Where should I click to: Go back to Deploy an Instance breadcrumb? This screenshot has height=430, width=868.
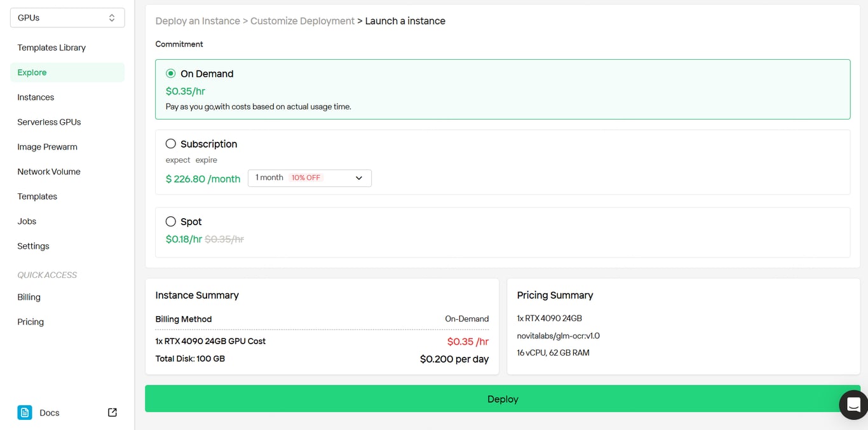198,21
